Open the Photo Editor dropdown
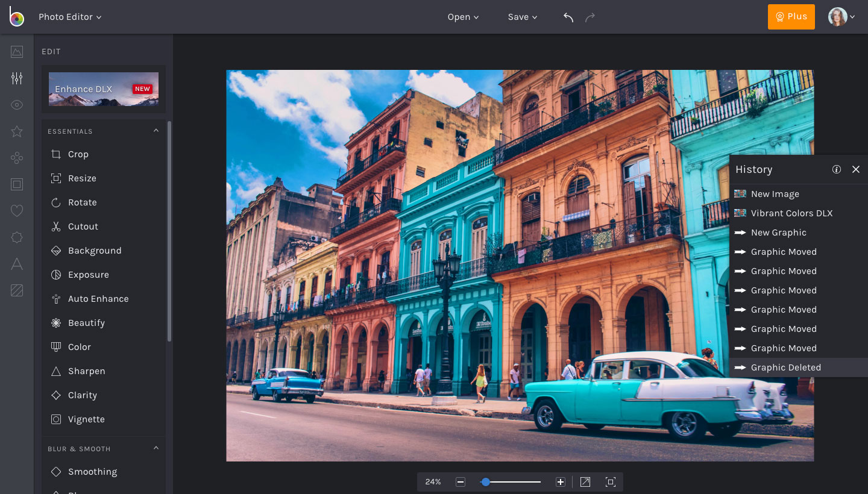The width and height of the screenshot is (868, 494). click(x=70, y=17)
